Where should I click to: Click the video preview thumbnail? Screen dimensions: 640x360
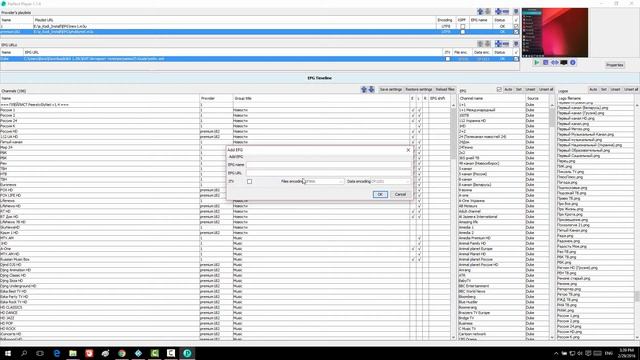[555, 33]
